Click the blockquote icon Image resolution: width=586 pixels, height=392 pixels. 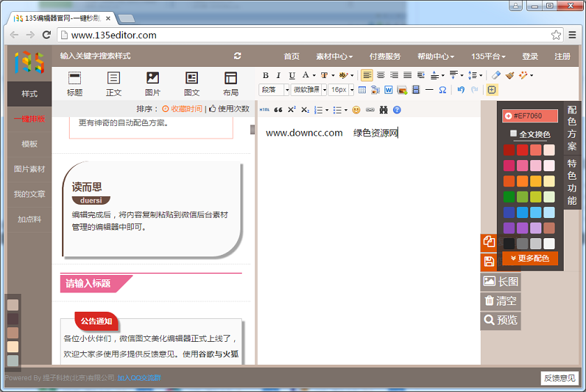tap(279, 110)
